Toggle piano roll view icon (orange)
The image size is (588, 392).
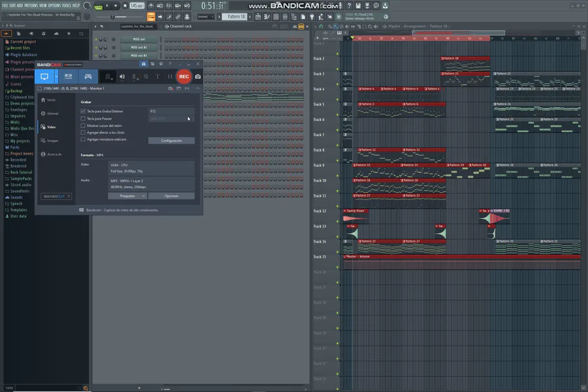tap(151, 17)
